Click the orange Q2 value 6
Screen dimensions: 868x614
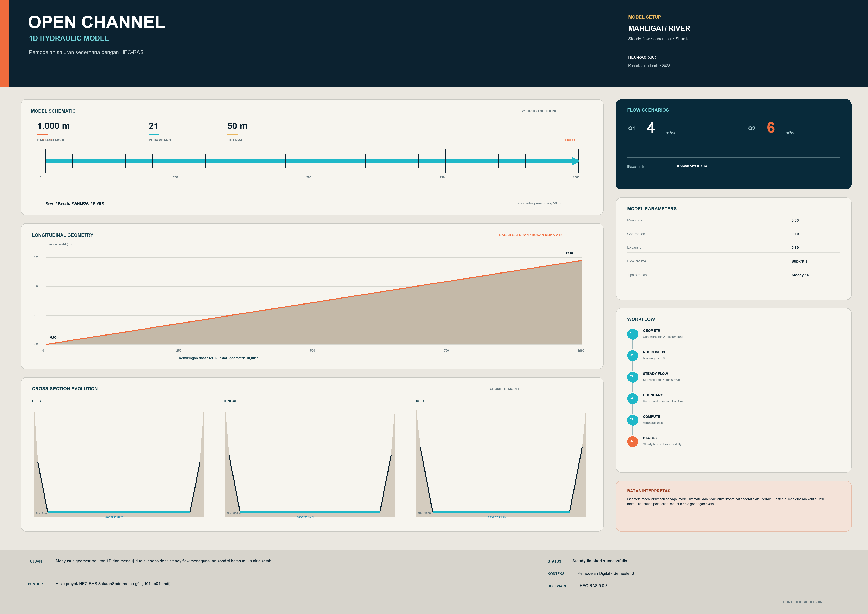click(771, 128)
